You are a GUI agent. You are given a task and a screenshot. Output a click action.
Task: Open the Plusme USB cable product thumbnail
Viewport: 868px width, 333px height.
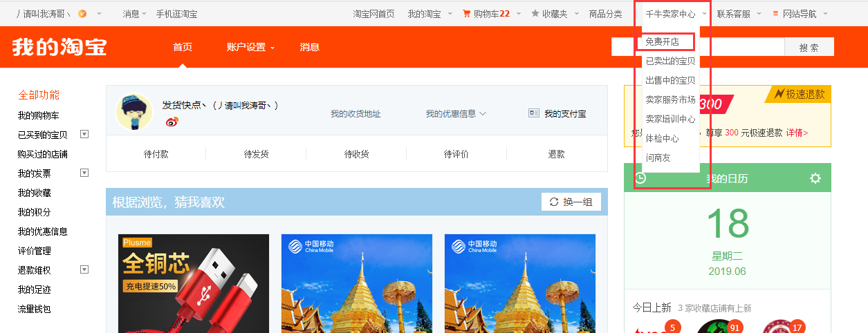pos(194,283)
